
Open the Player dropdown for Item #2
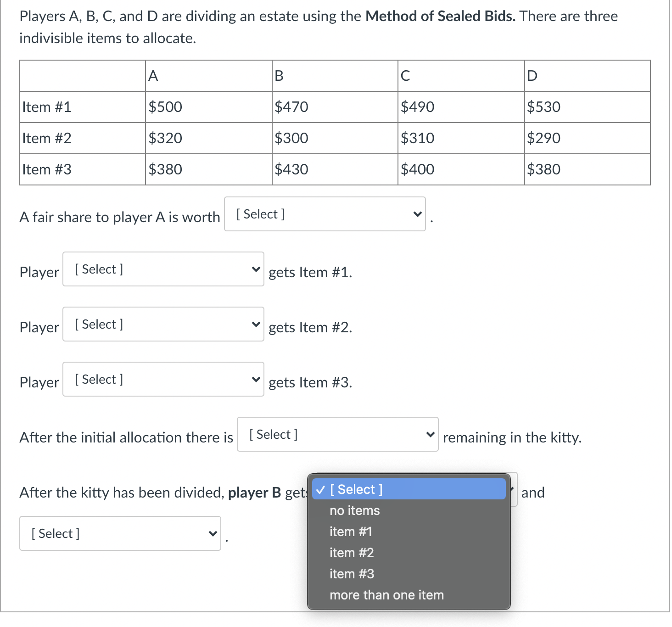pyautogui.click(x=162, y=324)
